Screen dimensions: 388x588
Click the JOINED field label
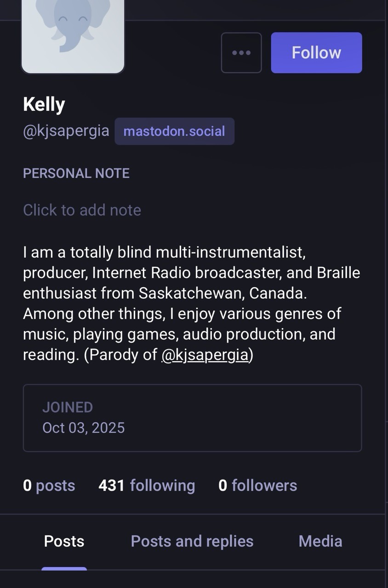(68, 407)
